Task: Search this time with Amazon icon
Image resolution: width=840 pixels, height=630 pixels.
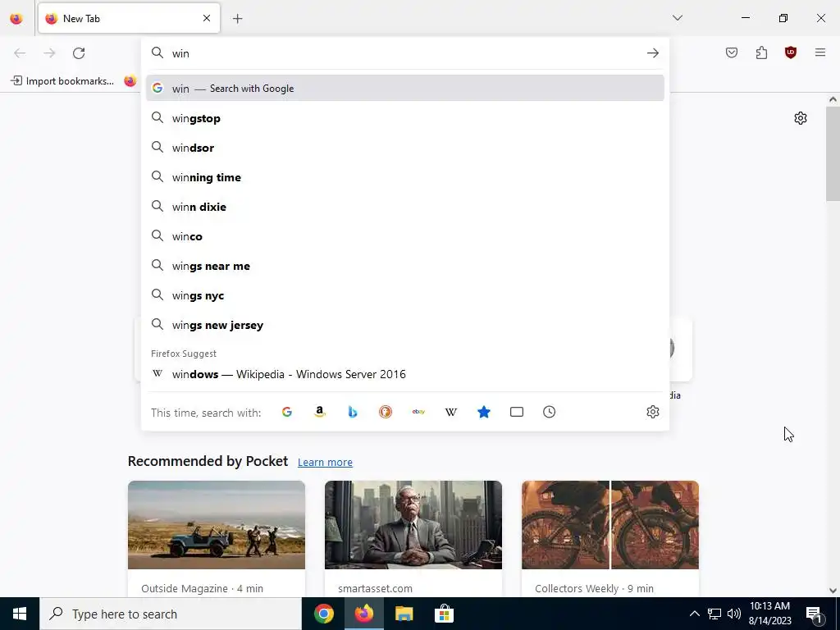Action: 320,412
